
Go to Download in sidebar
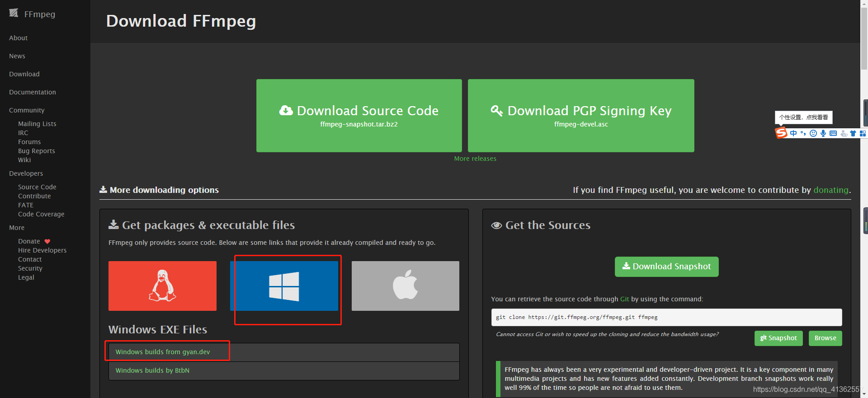pyautogui.click(x=24, y=74)
